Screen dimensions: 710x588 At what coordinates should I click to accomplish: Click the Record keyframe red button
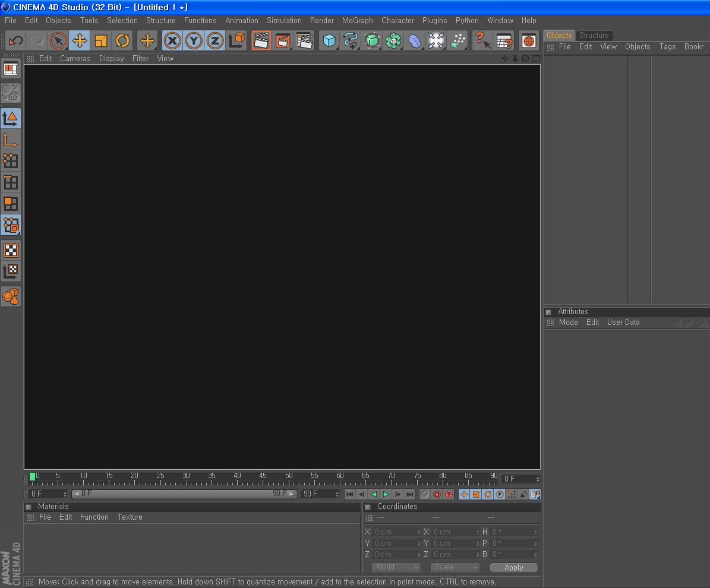pyautogui.click(x=437, y=494)
